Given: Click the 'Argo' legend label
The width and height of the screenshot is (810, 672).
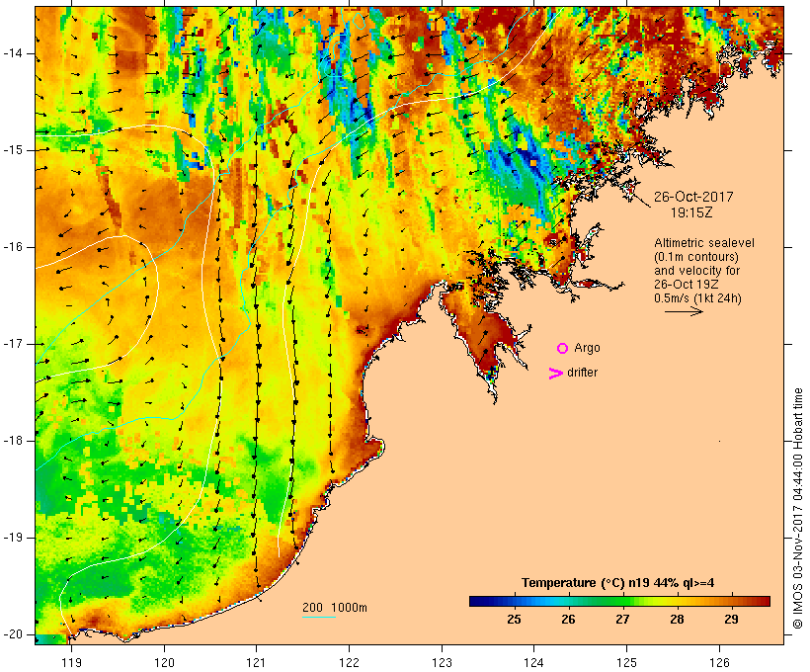Looking at the screenshot, I should pos(587,348).
